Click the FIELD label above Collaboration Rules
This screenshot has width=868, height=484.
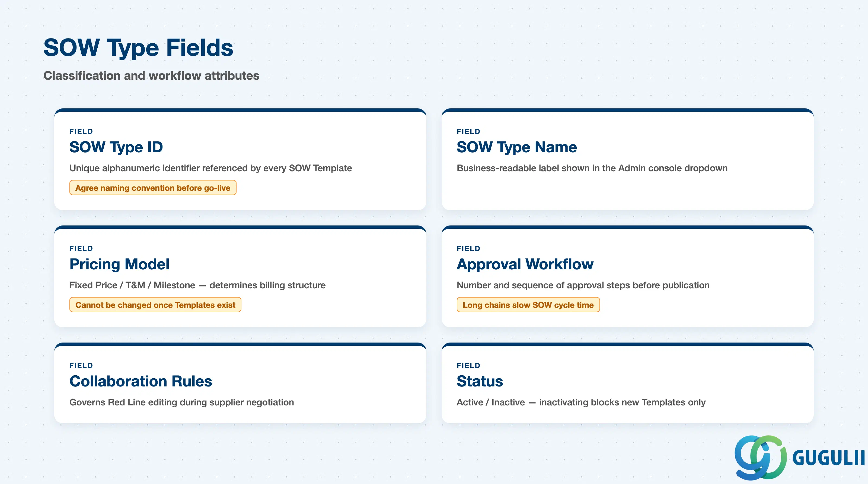[81, 366]
